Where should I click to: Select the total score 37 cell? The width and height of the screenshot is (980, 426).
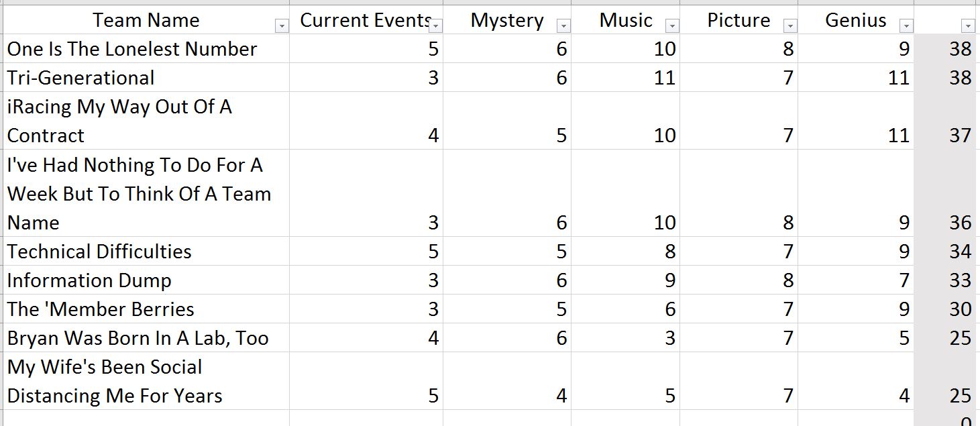click(x=944, y=121)
